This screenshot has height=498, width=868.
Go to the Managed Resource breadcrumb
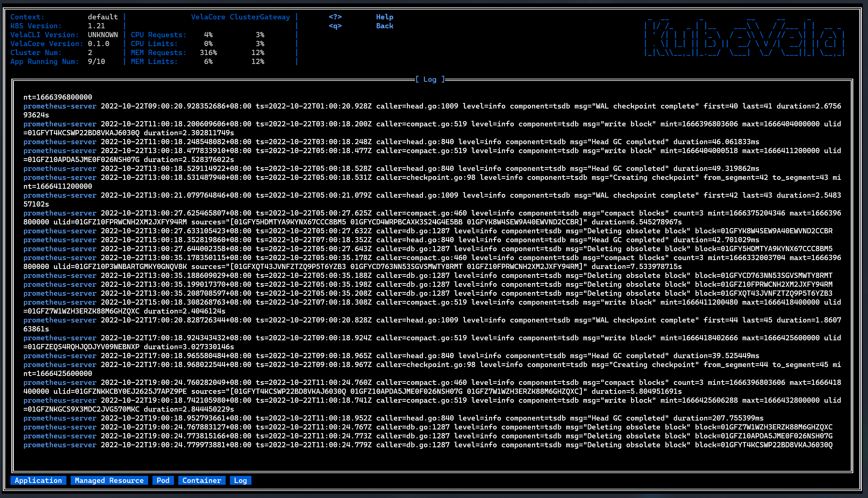109,480
